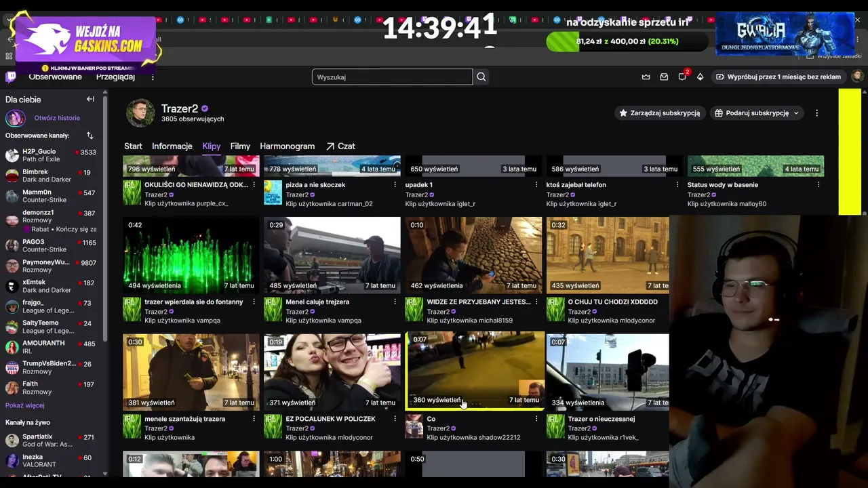Open the user profile avatar menu
This screenshot has height=488, width=868.
coord(857,77)
